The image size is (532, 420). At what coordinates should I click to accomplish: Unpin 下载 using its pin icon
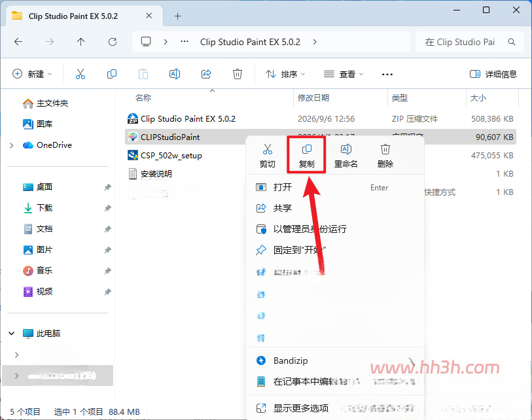(107, 208)
